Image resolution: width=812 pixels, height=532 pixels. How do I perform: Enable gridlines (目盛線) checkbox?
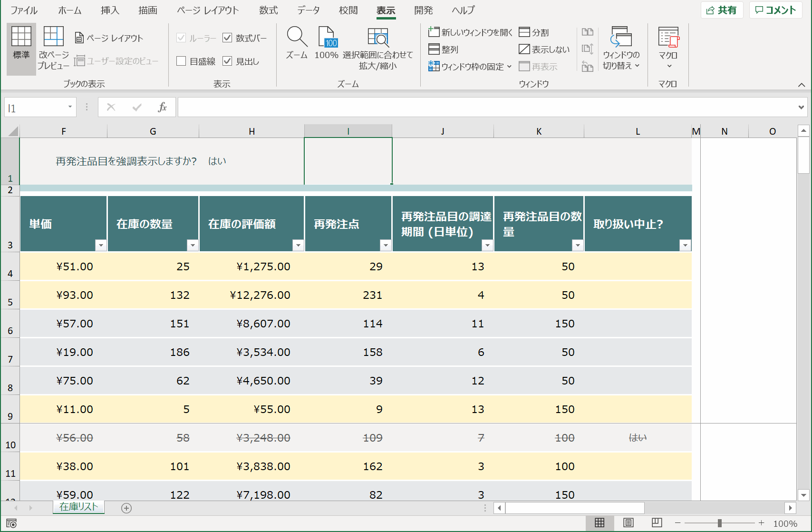(x=181, y=61)
